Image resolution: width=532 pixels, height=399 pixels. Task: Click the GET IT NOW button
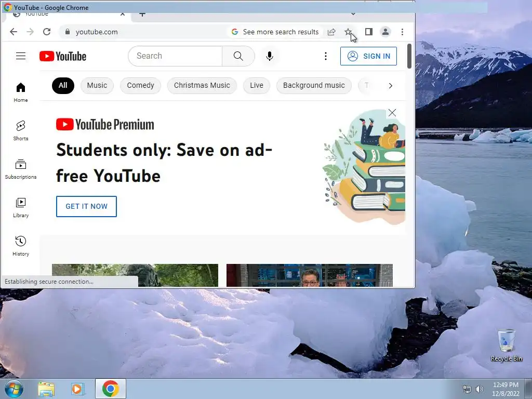click(87, 206)
